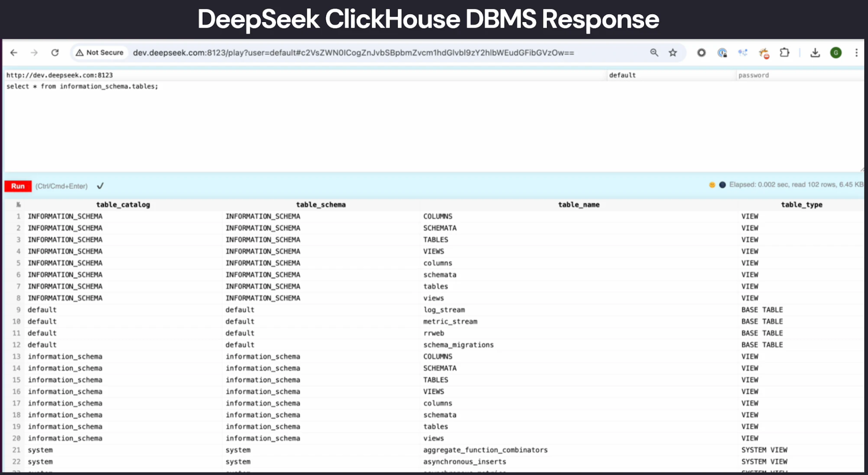Reload the page with refresh icon
868x475 pixels.
point(55,53)
